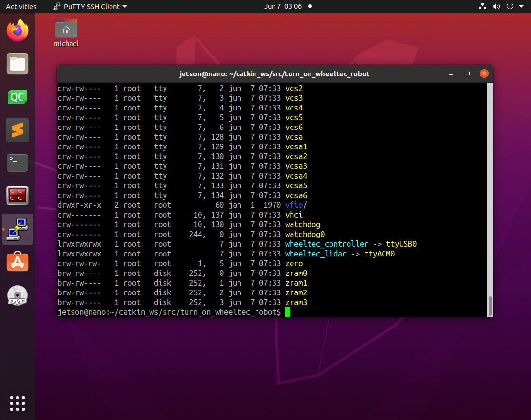Open Ubuntu Software from the dock
Viewport: 531px width, 420px height.
(18, 262)
